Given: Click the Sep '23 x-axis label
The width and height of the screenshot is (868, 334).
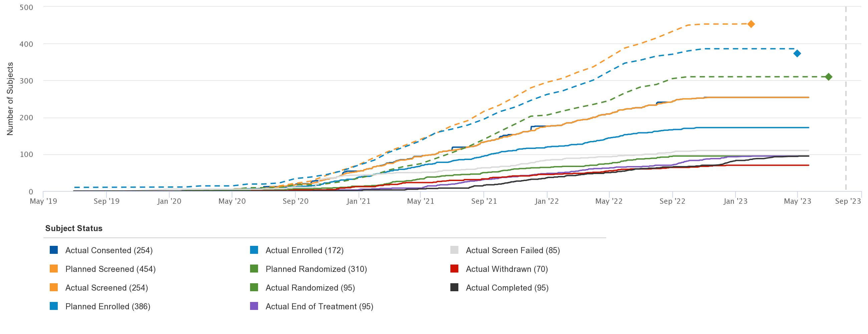Looking at the screenshot, I should tap(848, 201).
